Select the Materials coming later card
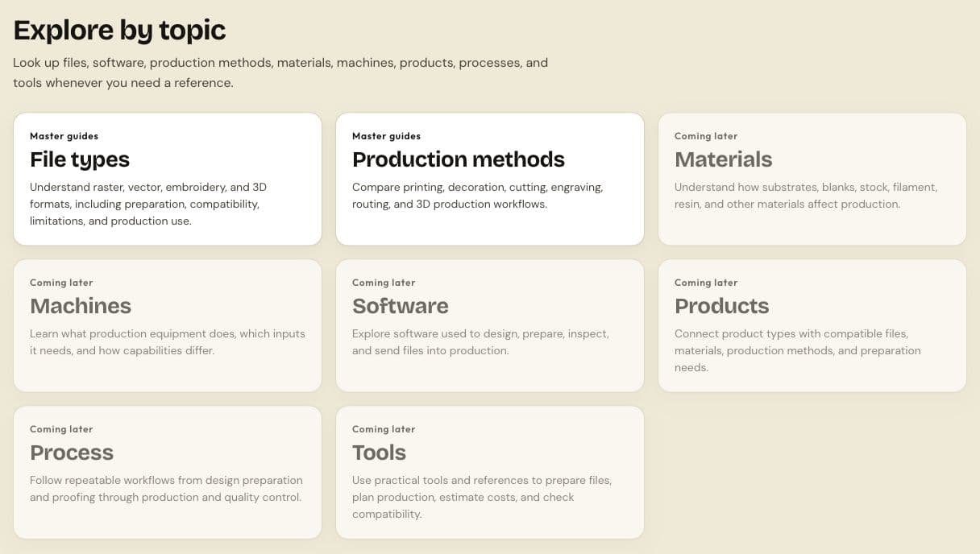The width and height of the screenshot is (980, 554). coord(812,179)
